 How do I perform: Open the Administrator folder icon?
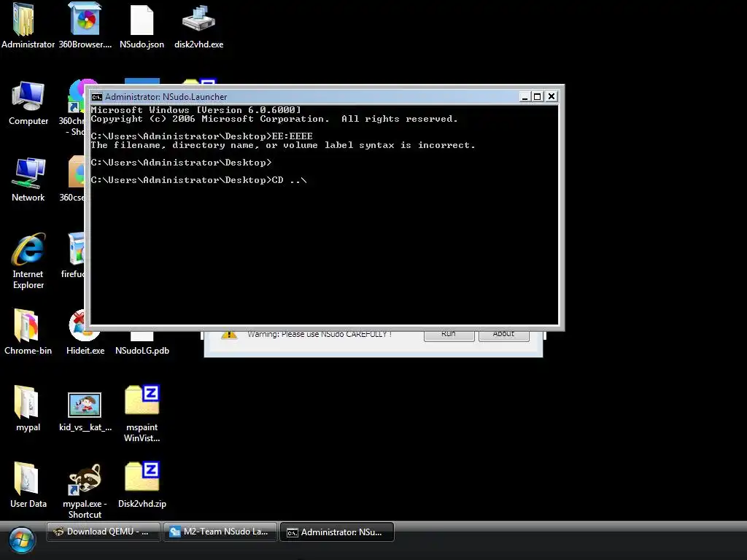click(x=24, y=20)
